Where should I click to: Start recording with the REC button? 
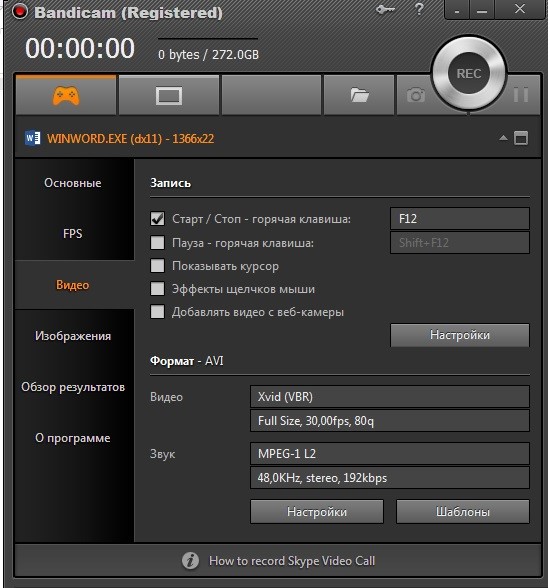pos(469,74)
